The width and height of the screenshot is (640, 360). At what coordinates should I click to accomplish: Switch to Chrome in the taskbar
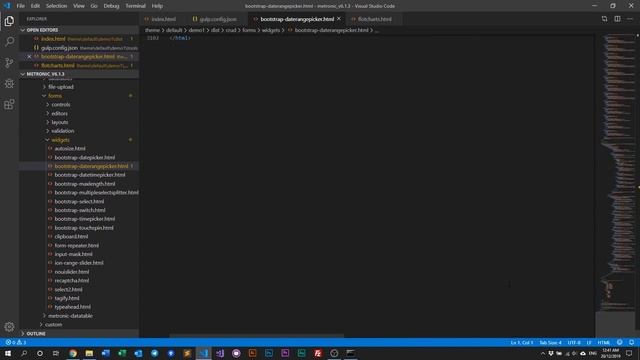(73, 353)
